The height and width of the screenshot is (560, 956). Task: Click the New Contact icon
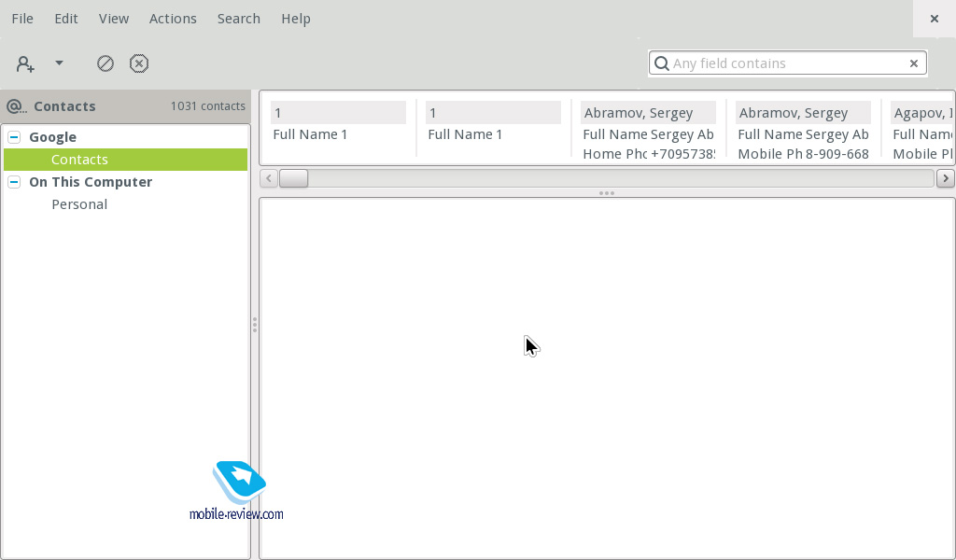pyautogui.click(x=25, y=63)
